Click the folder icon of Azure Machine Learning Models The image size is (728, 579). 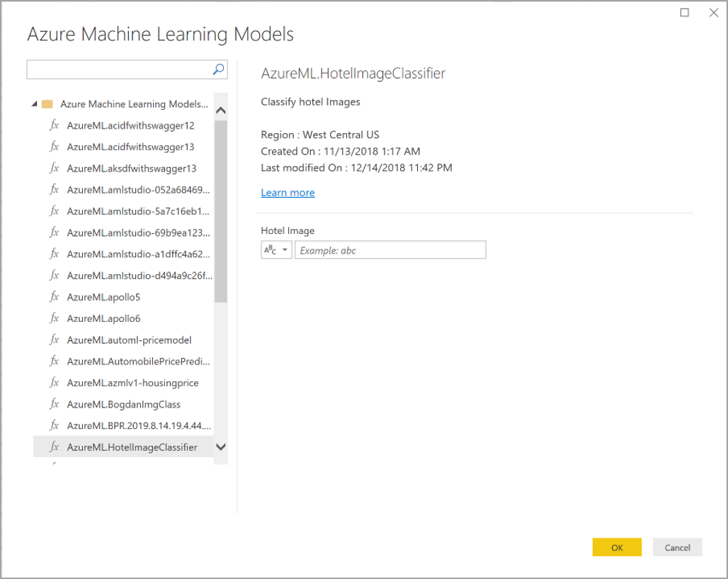47,103
